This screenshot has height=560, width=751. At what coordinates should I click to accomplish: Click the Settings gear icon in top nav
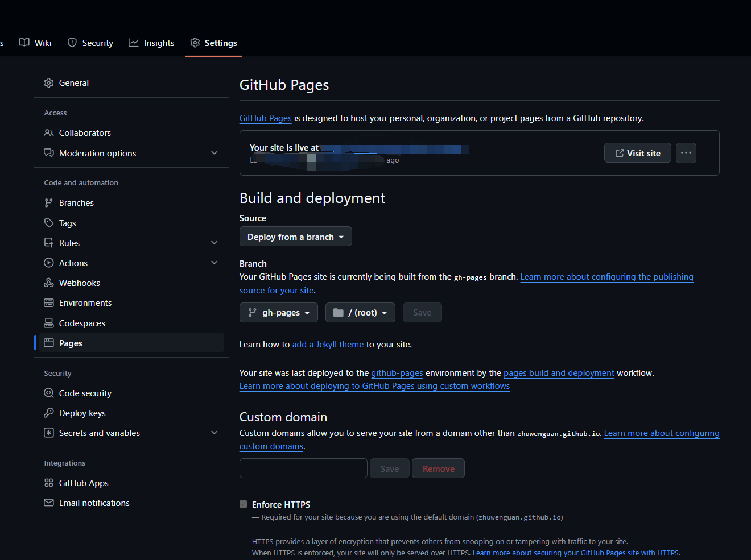(195, 43)
